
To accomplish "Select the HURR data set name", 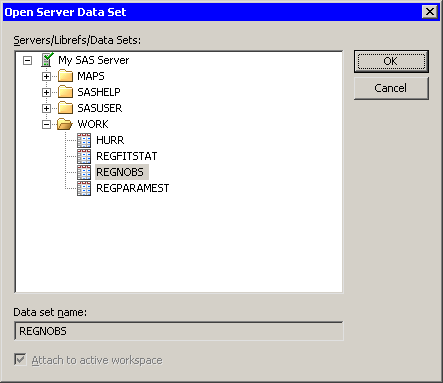I will [110, 140].
